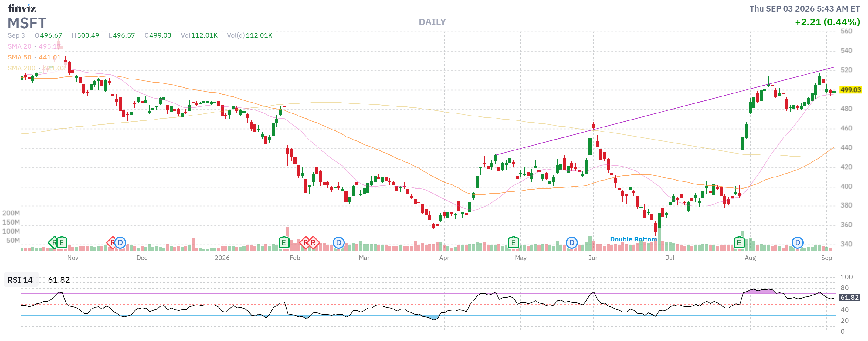Click the 560 price axis label

(846, 31)
